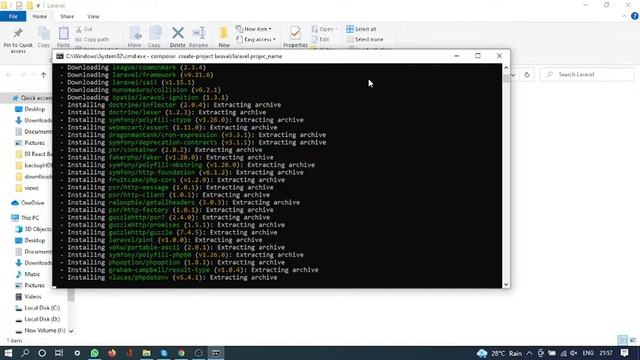
Task: Refresh the Explorer folder view
Action: pos(527,75)
